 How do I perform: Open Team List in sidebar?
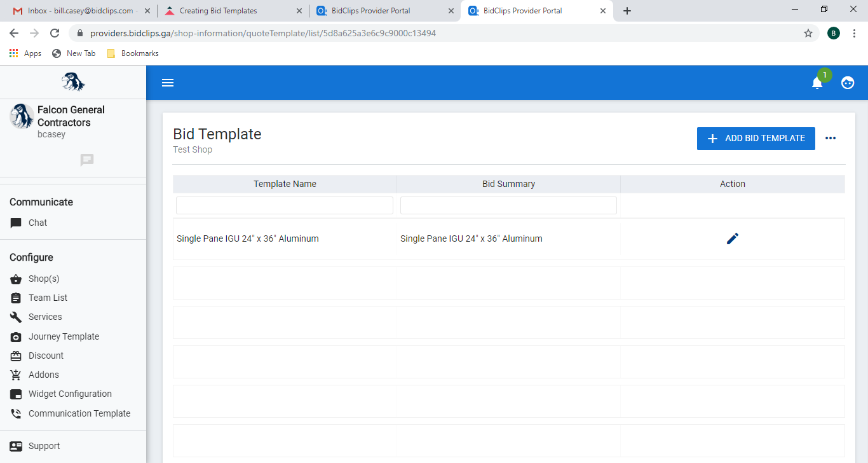(x=48, y=298)
